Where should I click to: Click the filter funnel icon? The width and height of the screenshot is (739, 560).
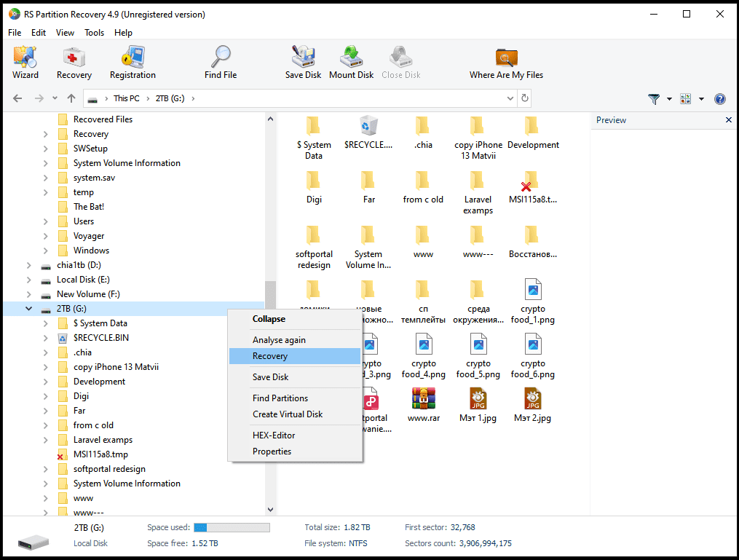tap(654, 99)
